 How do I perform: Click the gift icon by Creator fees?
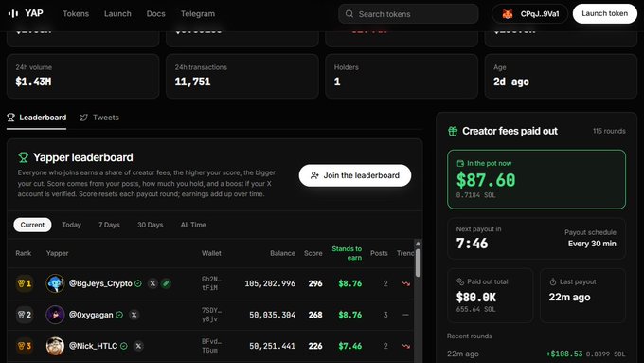click(x=453, y=131)
